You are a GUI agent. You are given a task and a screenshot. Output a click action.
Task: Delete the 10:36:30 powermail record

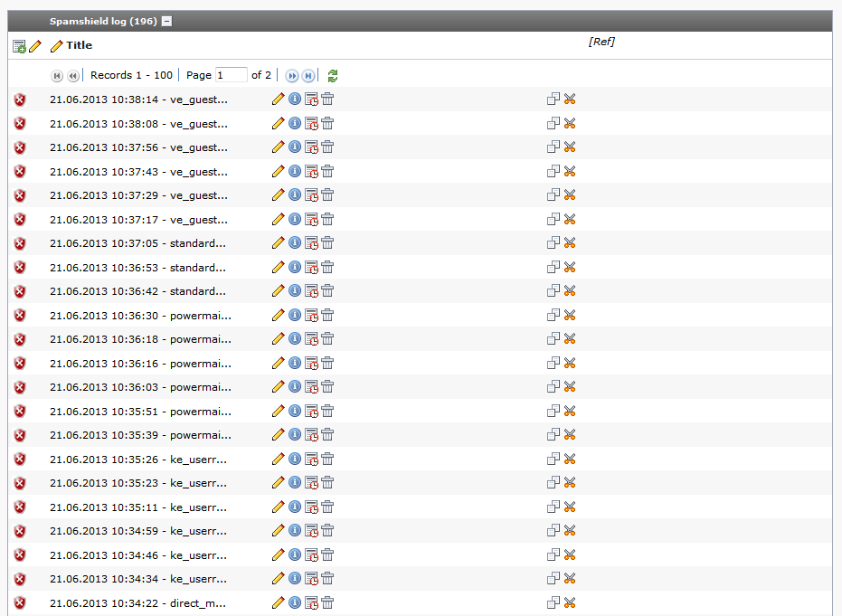click(327, 315)
